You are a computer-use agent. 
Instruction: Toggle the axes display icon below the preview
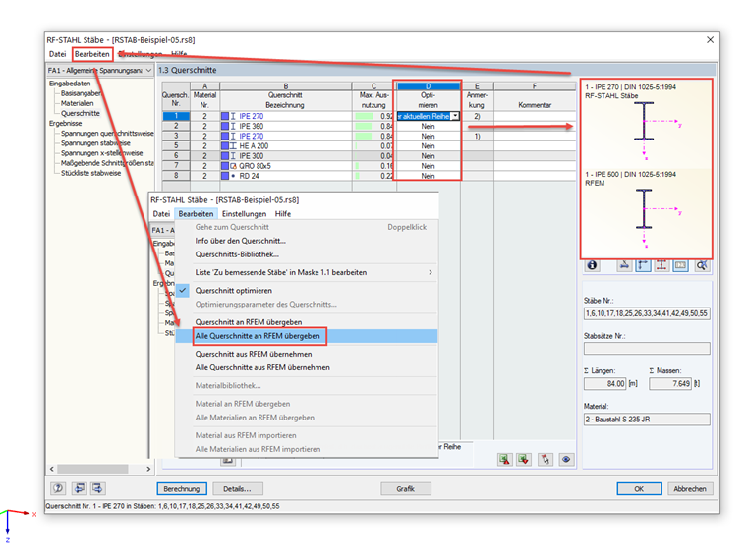[643, 265]
